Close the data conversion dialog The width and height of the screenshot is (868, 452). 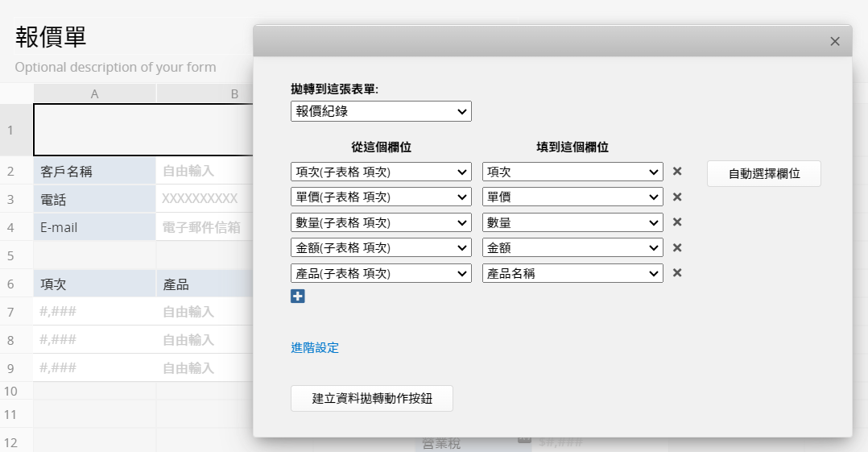pos(835,41)
